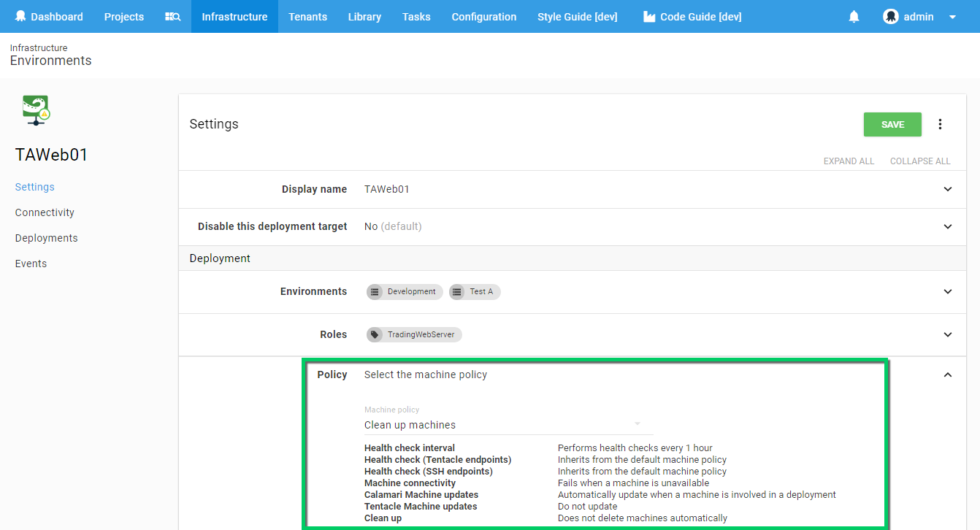Click the TradingWebServer role tag

(414, 334)
